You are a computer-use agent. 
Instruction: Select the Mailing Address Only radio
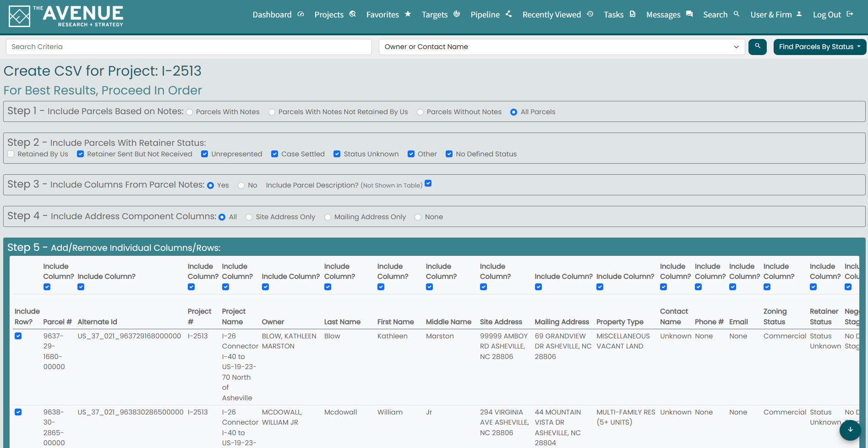[328, 217]
